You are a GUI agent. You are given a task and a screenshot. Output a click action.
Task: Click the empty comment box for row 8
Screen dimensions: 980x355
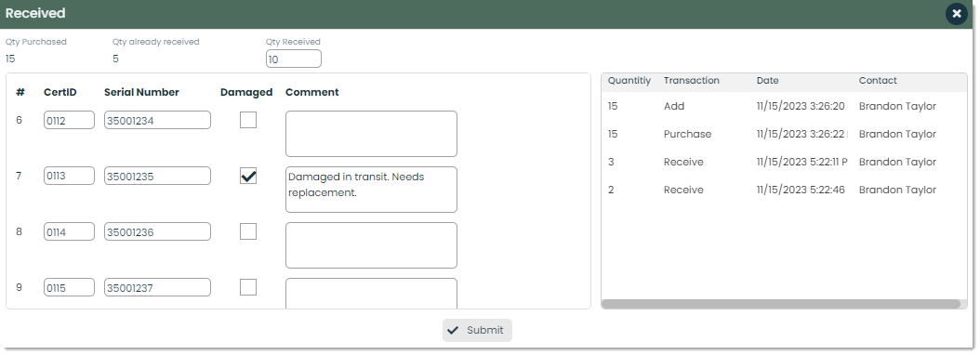pyautogui.click(x=371, y=245)
